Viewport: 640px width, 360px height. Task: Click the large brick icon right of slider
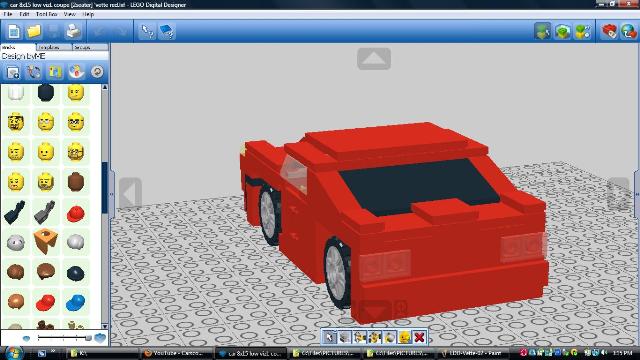[x=100, y=338]
